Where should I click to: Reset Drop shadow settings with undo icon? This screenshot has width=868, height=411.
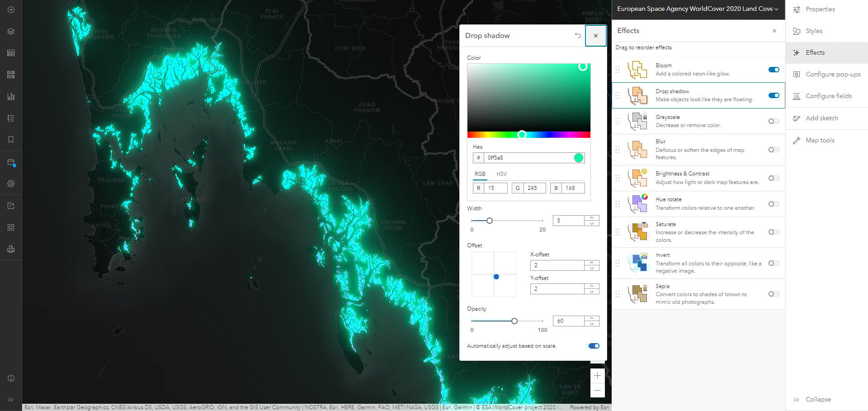tap(578, 36)
